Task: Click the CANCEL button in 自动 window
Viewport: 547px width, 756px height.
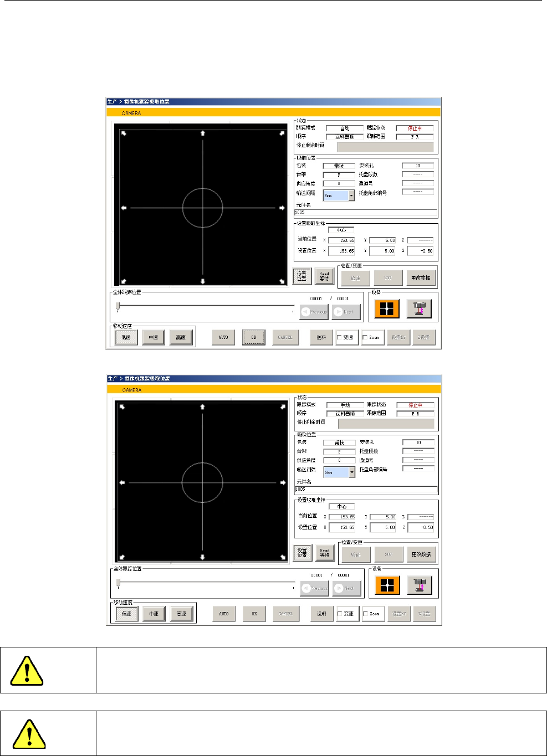Action: pos(285,337)
